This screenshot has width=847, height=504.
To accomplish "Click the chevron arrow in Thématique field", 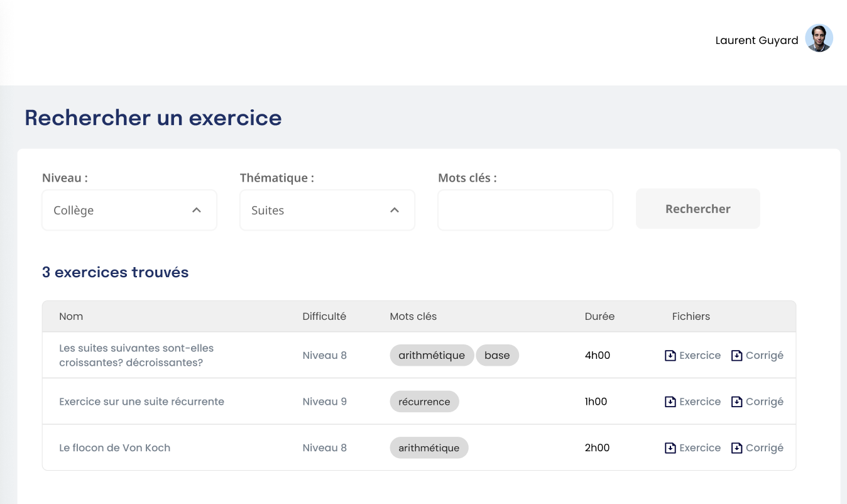I will [x=395, y=211].
